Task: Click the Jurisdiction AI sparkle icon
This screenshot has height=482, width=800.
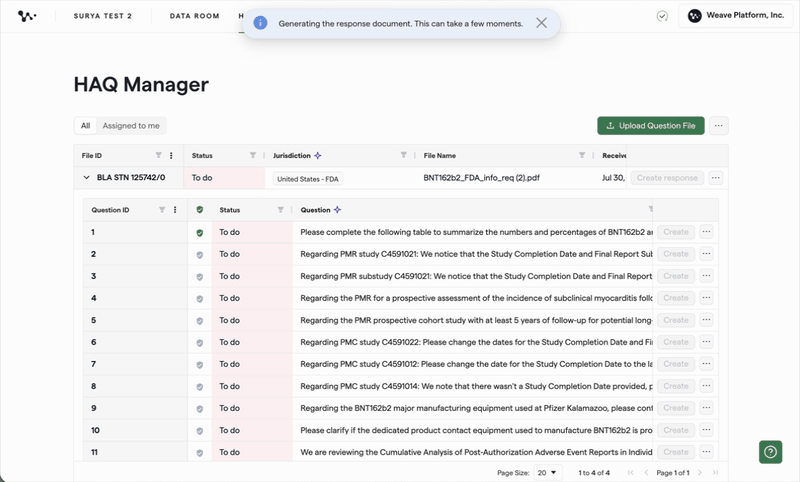Action: 318,155
